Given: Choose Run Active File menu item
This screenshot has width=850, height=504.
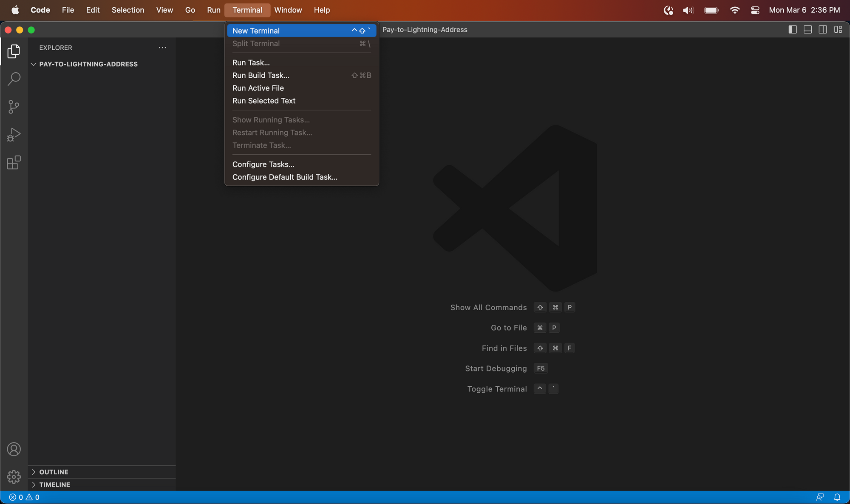Looking at the screenshot, I should coord(302,88).
